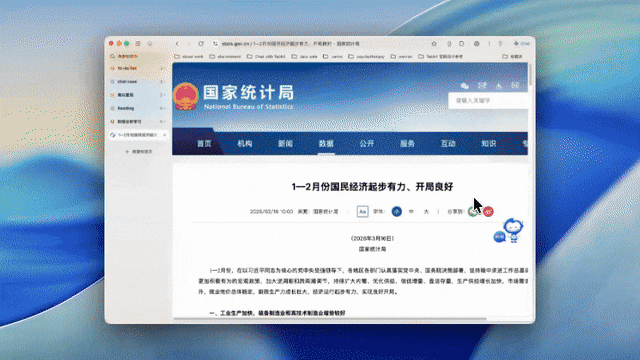This screenshot has height=360, width=640.
Task: Open the 'Chat with Tabbit' bookmark folder
Action: pyautogui.click(x=266, y=56)
